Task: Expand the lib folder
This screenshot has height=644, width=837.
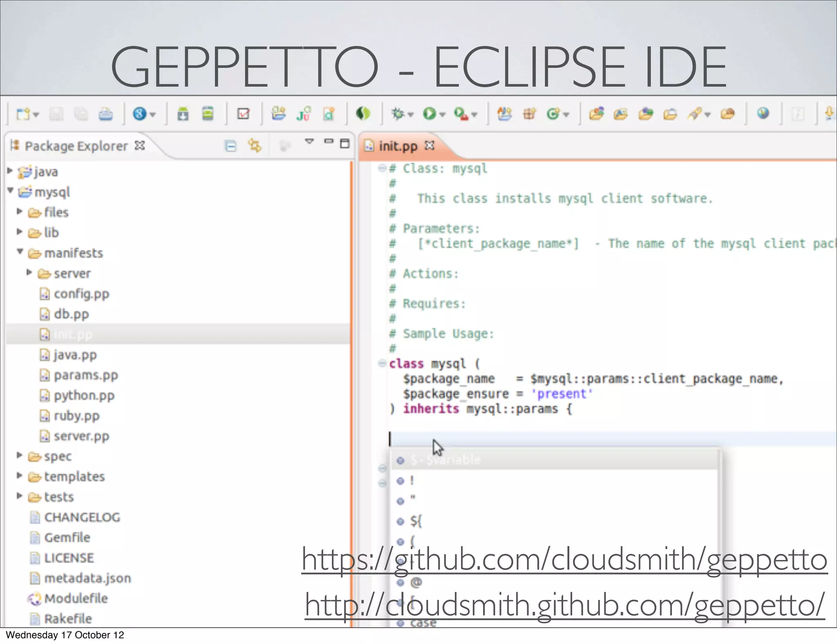Action: tap(19, 232)
